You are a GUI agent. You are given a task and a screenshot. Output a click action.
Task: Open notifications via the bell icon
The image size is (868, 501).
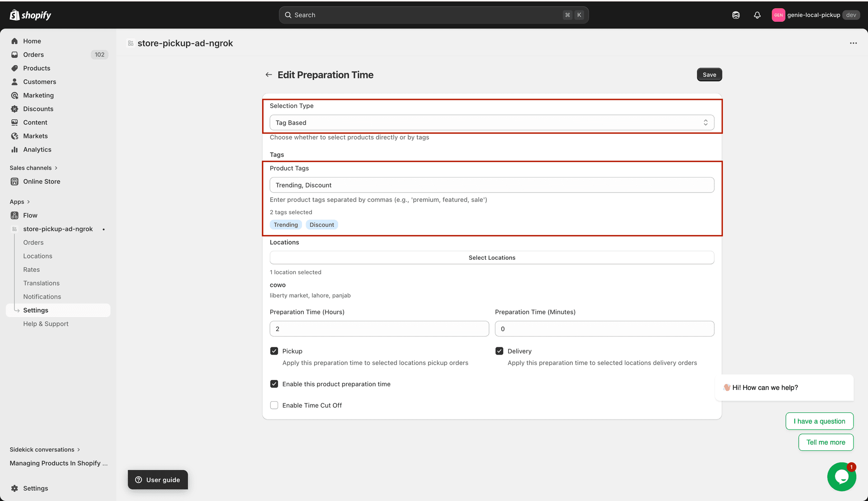pyautogui.click(x=757, y=14)
